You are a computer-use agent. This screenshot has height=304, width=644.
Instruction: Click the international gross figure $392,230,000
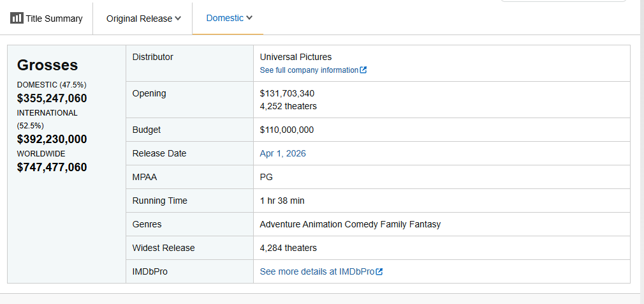tap(52, 139)
